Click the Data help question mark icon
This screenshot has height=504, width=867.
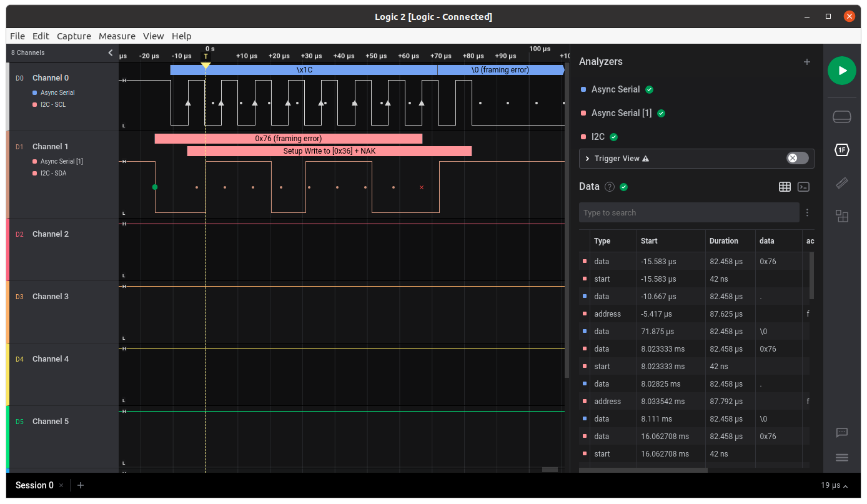tap(610, 187)
